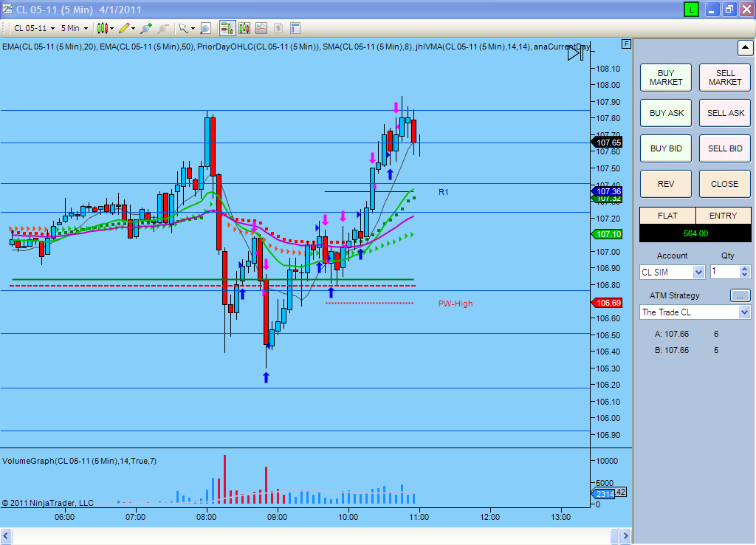Image resolution: width=756 pixels, height=545 pixels.
Task: Click the 08:00 time axis label
Action: click(x=207, y=517)
